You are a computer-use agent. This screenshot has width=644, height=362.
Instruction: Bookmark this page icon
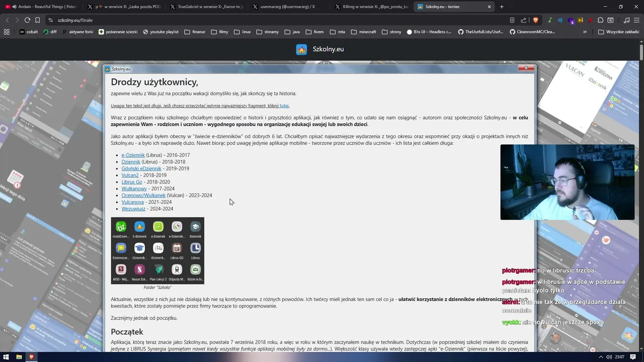(37, 20)
